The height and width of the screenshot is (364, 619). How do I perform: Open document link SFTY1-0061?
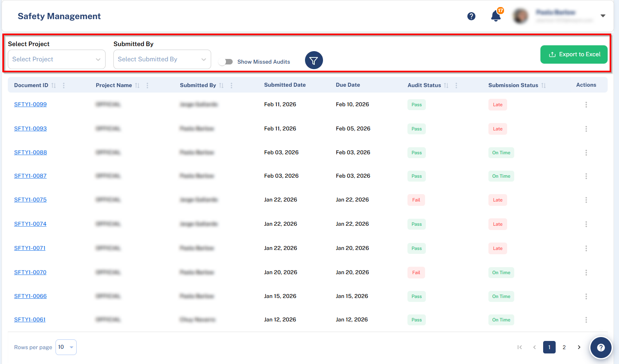tap(30, 319)
